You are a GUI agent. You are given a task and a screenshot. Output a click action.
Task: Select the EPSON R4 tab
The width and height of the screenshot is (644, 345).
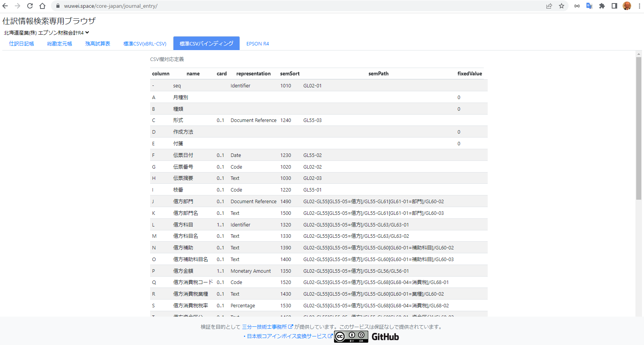[x=257, y=44]
